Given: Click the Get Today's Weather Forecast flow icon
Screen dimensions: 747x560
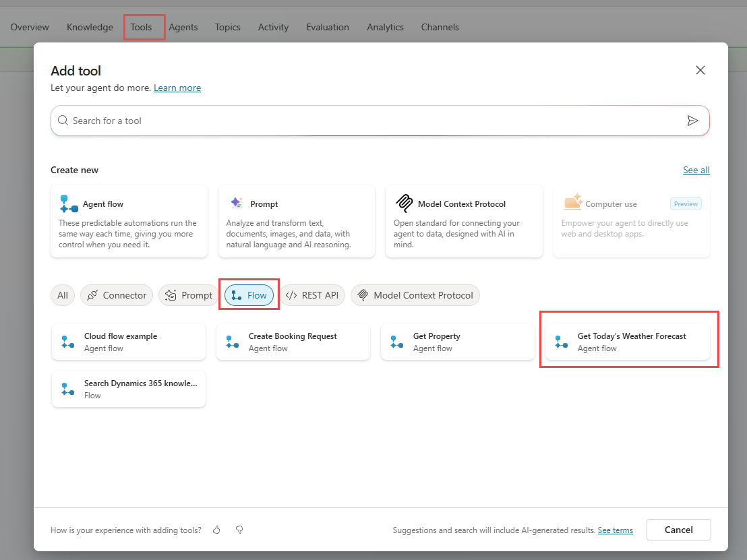Looking at the screenshot, I should pyautogui.click(x=561, y=342).
